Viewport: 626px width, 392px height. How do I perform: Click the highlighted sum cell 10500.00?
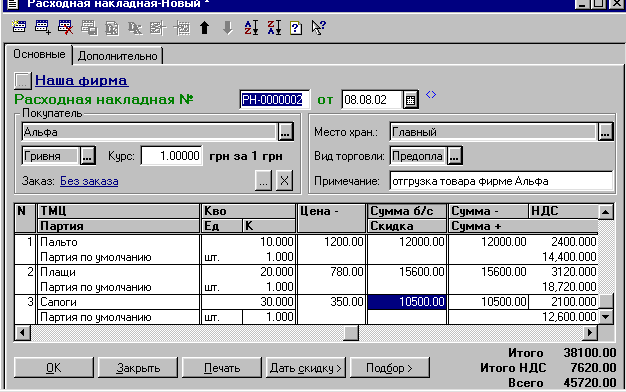click(x=406, y=302)
